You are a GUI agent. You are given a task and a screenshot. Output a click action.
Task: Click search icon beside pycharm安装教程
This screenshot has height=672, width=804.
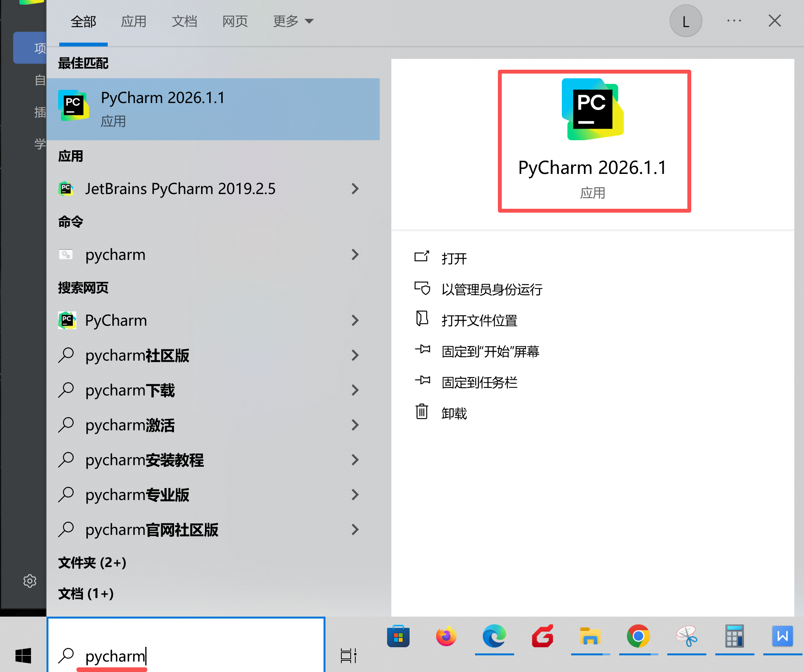66,460
